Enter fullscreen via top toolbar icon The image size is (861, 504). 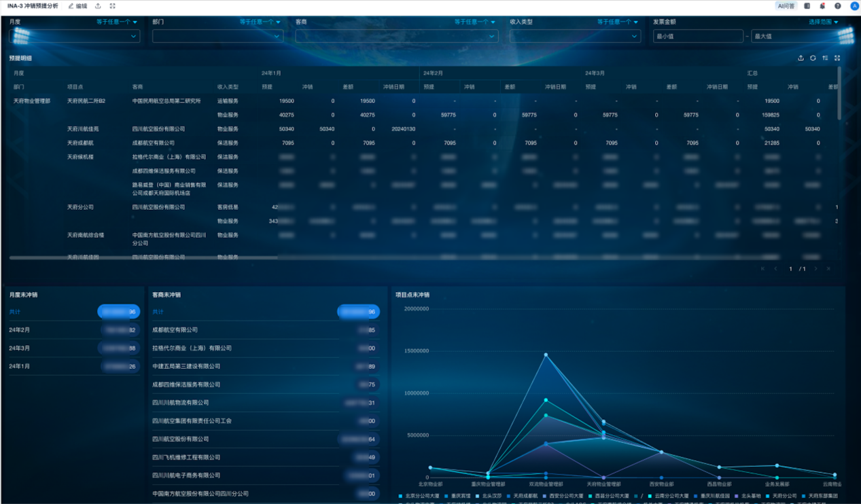(112, 6)
